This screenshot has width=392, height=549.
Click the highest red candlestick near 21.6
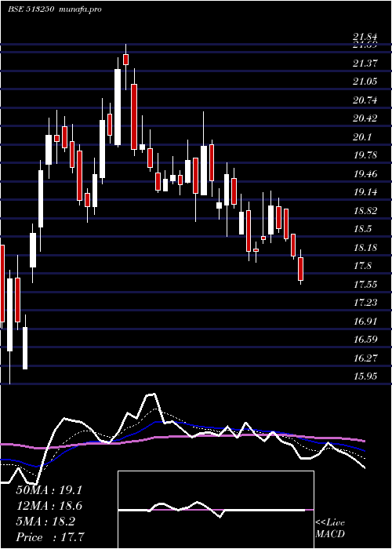click(x=125, y=59)
